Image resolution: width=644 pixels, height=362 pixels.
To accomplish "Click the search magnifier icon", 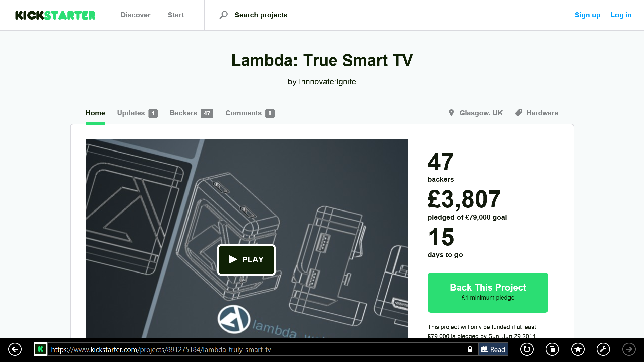I will tap(223, 15).
